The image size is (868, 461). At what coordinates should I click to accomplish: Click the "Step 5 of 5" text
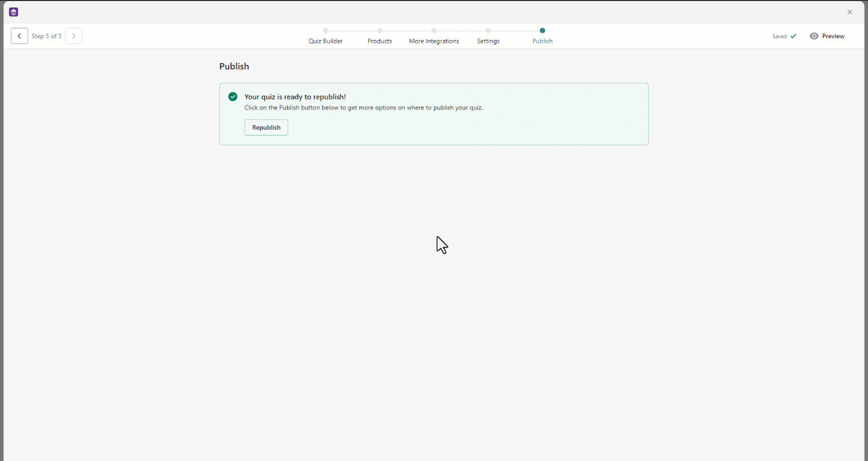click(x=46, y=36)
